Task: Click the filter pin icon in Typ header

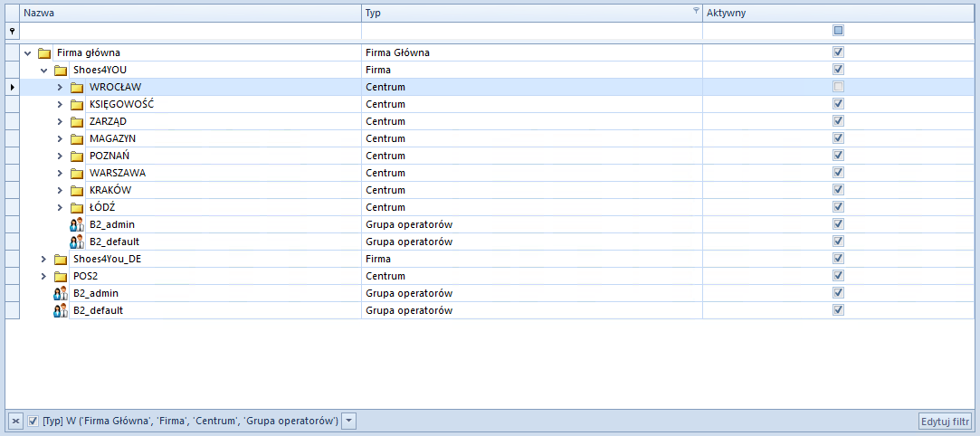Action: tap(696, 11)
